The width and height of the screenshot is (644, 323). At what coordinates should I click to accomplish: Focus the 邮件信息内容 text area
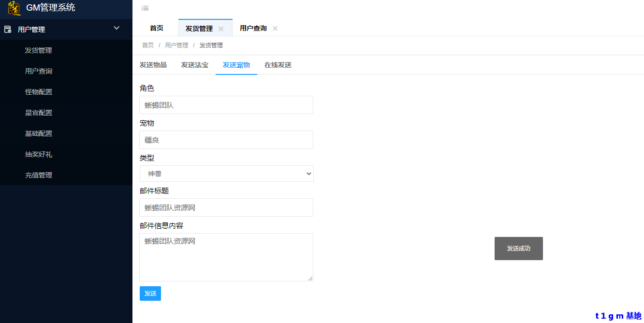point(226,257)
